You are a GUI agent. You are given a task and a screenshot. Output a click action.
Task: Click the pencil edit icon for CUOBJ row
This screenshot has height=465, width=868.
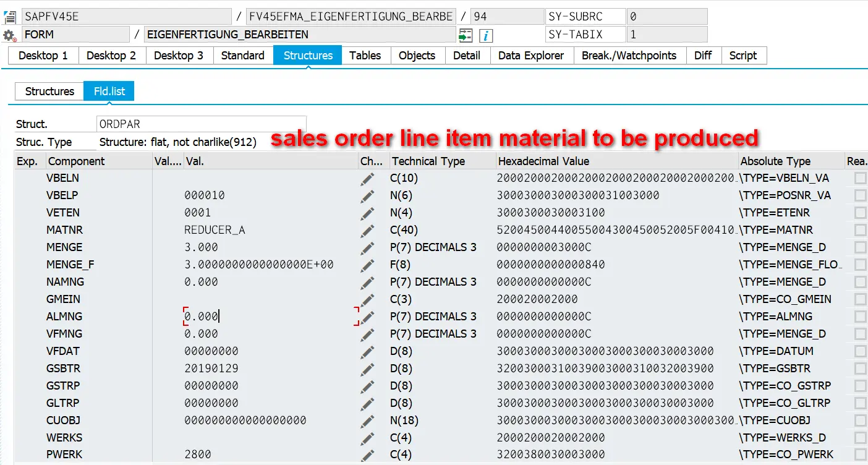coord(368,420)
